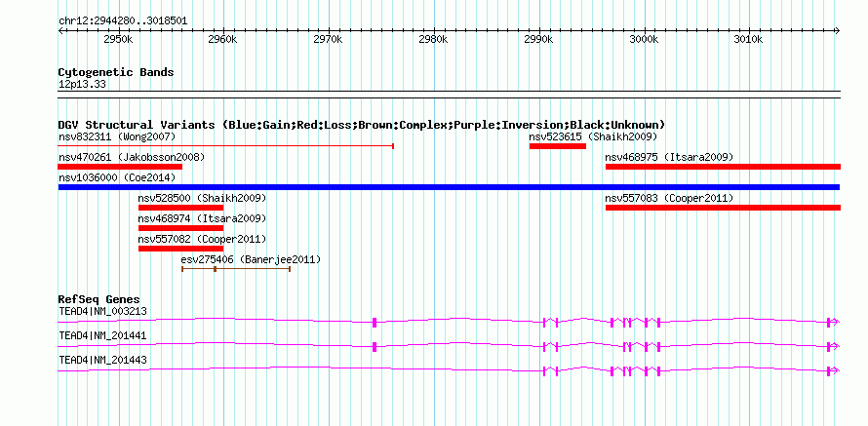Click the nsv523615 (Shaikh2009) label
Viewport: 868px width, 426px height.
click(593, 136)
